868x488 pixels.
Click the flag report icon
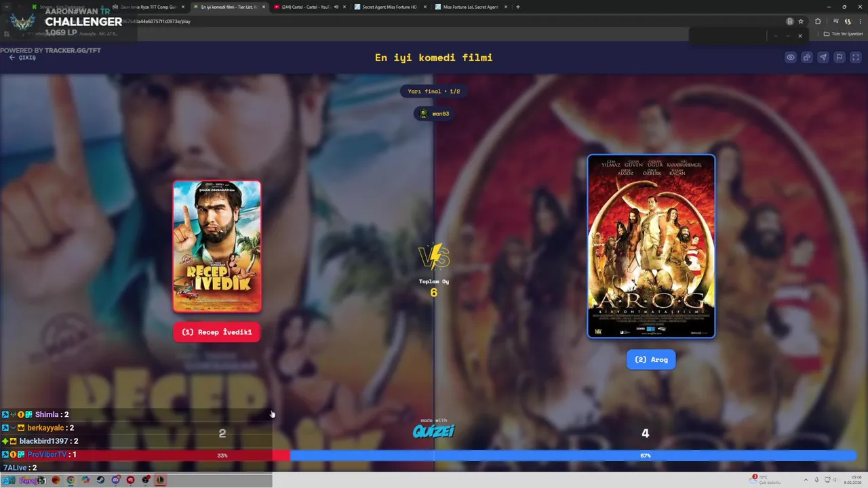tap(840, 58)
